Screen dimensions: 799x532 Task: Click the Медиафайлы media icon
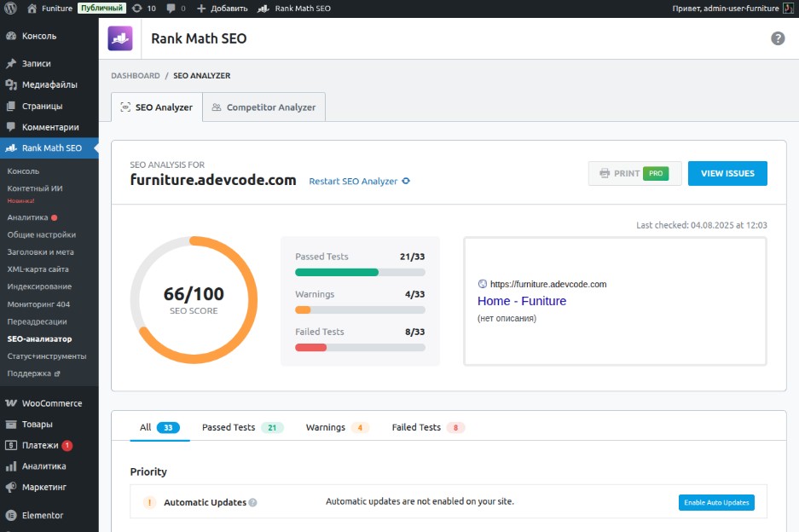11,84
